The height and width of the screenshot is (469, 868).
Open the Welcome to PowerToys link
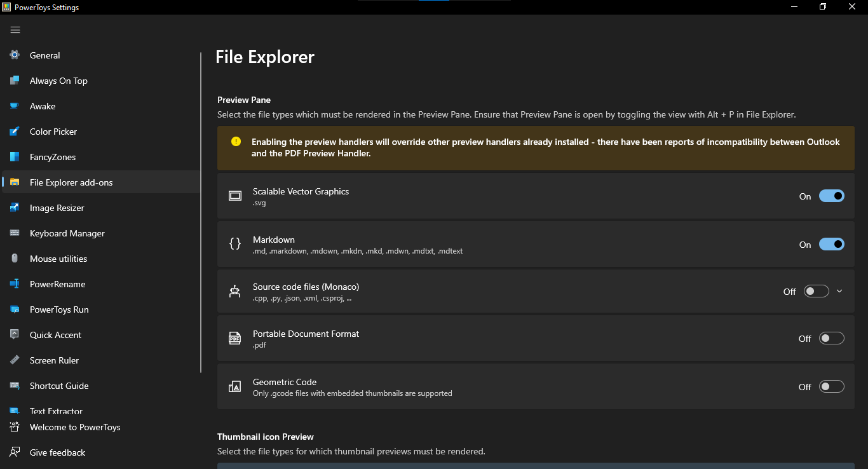101,427
